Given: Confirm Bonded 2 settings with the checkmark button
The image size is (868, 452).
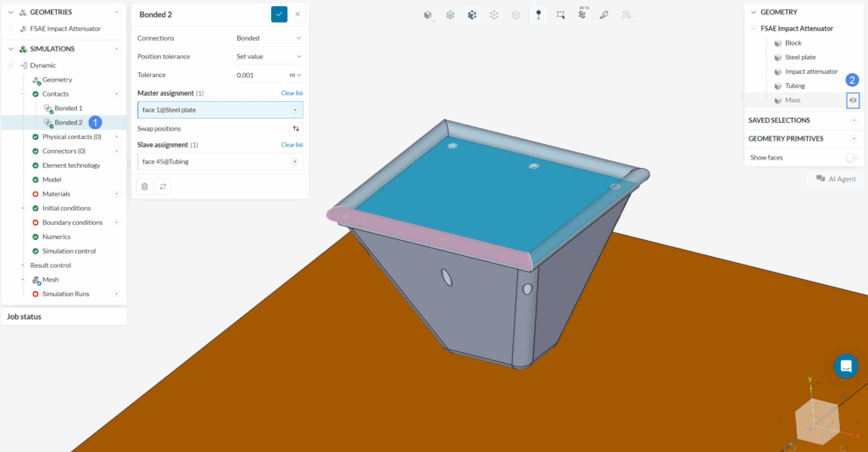Looking at the screenshot, I should 279,14.
